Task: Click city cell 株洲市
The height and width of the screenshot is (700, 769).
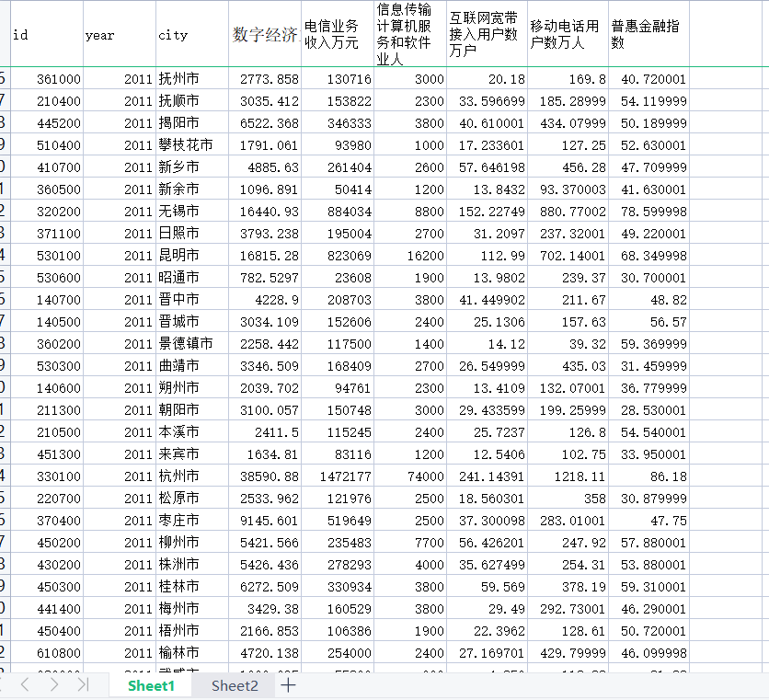Action: 192,564
